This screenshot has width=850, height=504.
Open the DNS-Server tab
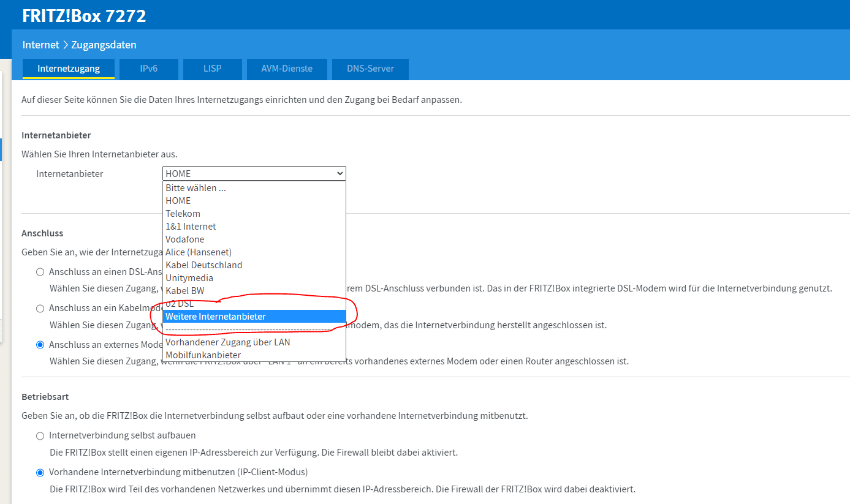370,69
